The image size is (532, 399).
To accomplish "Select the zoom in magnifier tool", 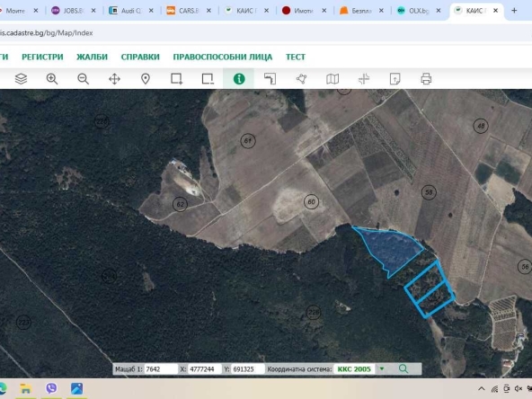I will (52, 79).
